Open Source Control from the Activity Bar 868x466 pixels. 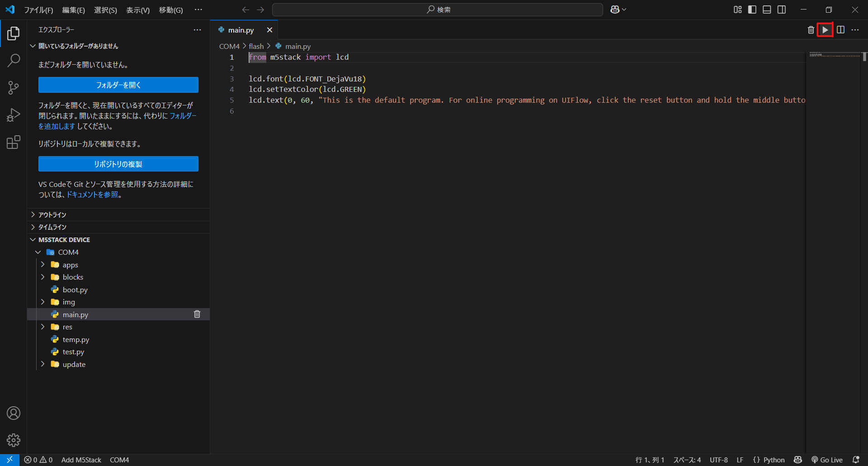14,87
